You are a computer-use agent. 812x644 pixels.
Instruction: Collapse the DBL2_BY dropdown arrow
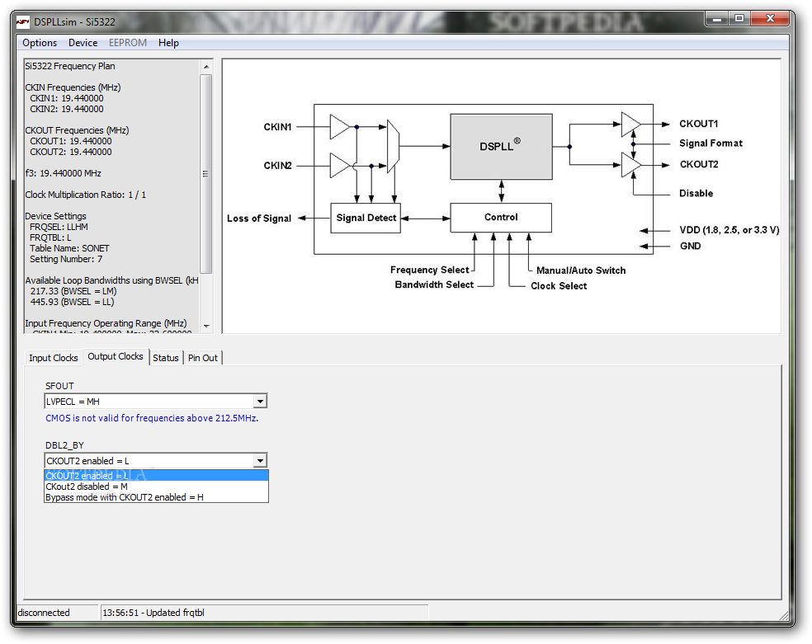click(260, 461)
